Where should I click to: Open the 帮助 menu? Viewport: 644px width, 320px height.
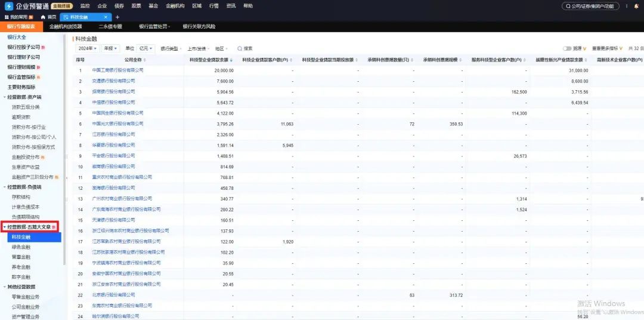click(x=248, y=6)
